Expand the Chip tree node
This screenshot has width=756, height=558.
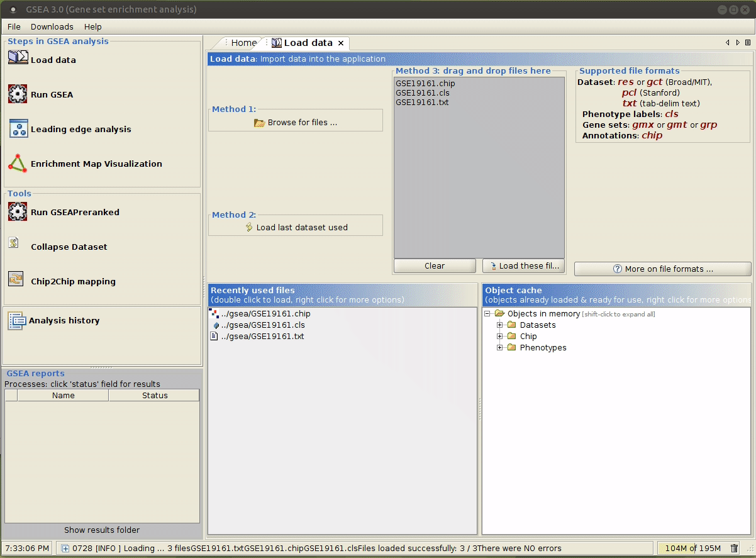click(501, 337)
